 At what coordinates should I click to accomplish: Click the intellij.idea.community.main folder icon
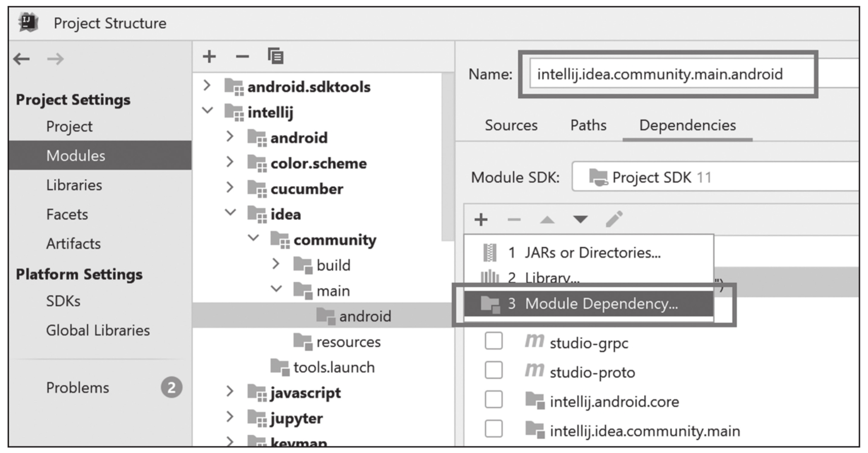pos(535,430)
